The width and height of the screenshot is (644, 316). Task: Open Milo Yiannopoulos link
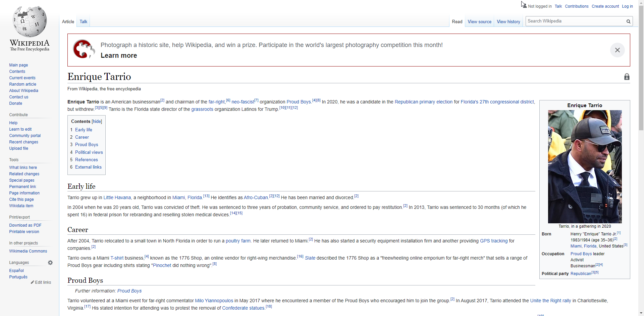coord(214,301)
